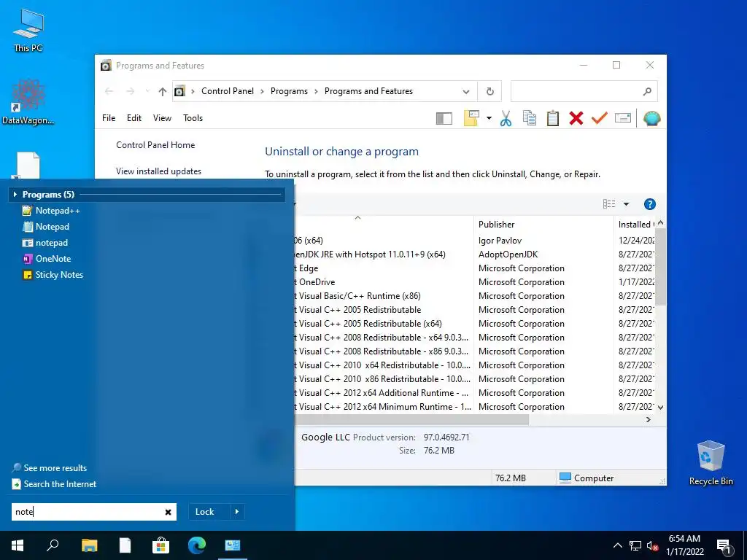Change the view layout icon

(x=609, y=204)
